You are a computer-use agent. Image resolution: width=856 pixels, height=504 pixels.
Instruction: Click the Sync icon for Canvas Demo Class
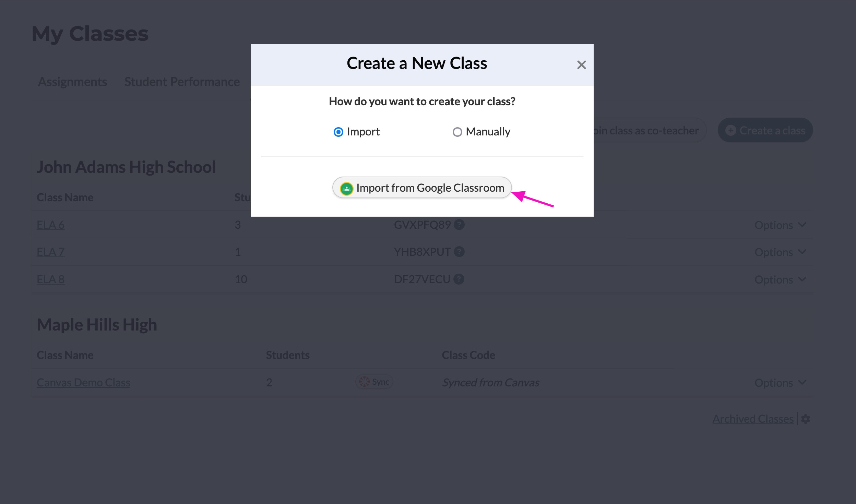[373, 382]
